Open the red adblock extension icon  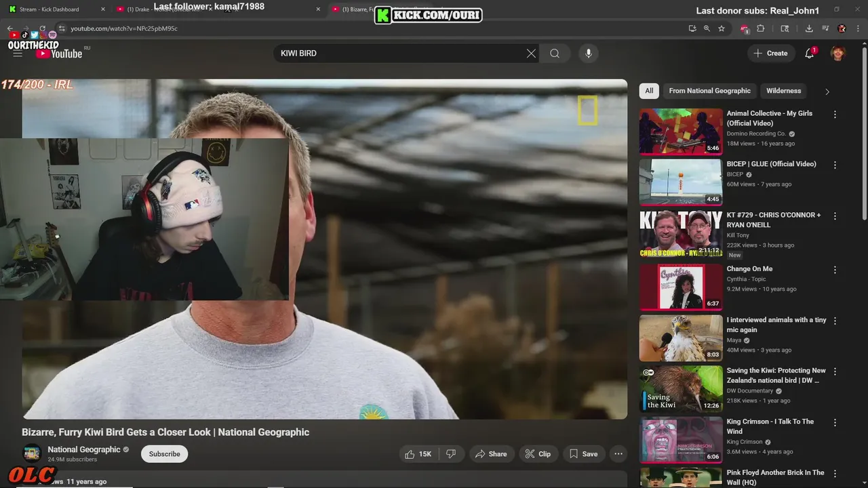[x=745, y=28]
